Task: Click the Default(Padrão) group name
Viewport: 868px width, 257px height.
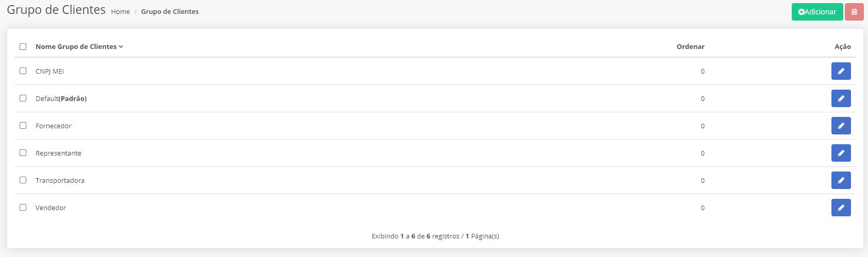Action: pyautogui.click(x=61, y=98)
